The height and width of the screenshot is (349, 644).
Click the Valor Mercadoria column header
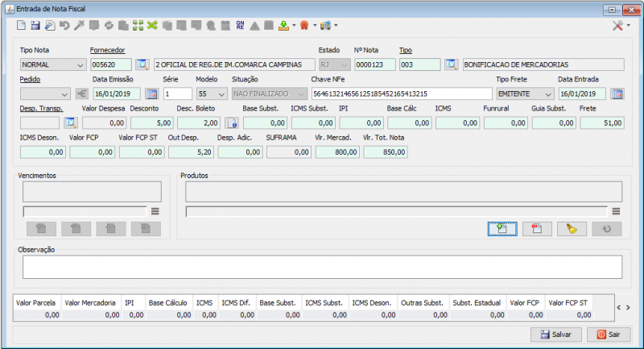90,303
